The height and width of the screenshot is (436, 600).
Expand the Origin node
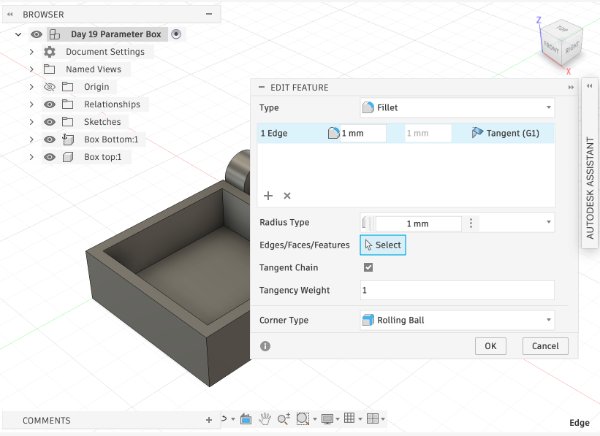(x=32, y=87)
